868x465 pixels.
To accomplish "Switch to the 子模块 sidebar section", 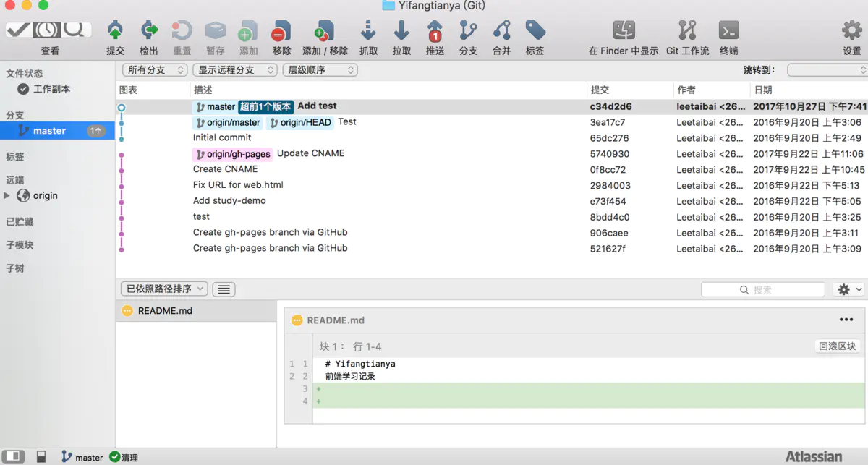I will pos(22,246).
